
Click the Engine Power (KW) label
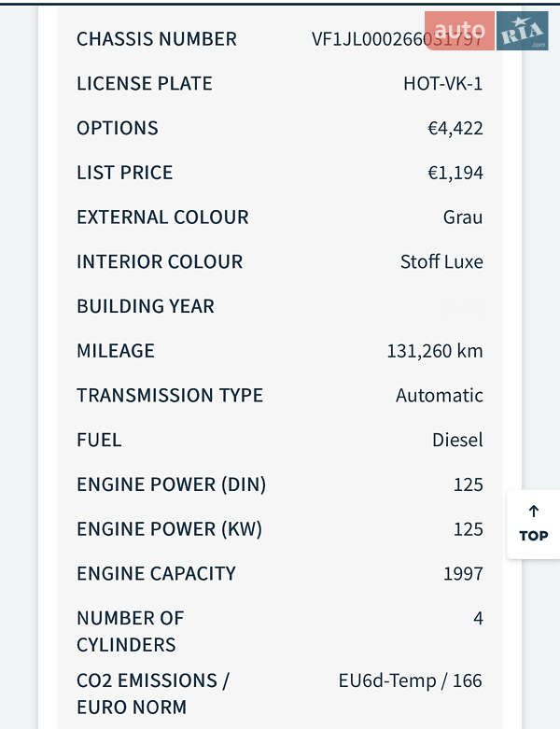(169, 529)
